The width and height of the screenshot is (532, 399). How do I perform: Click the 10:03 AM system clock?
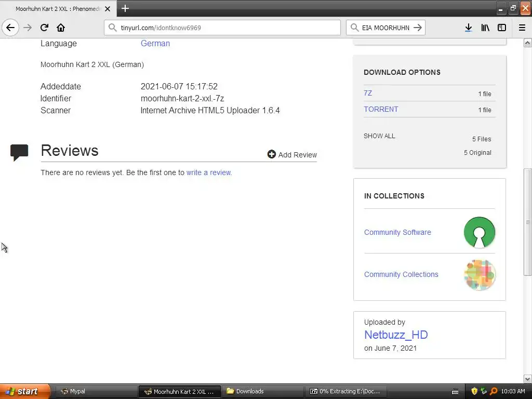[513, 391]
